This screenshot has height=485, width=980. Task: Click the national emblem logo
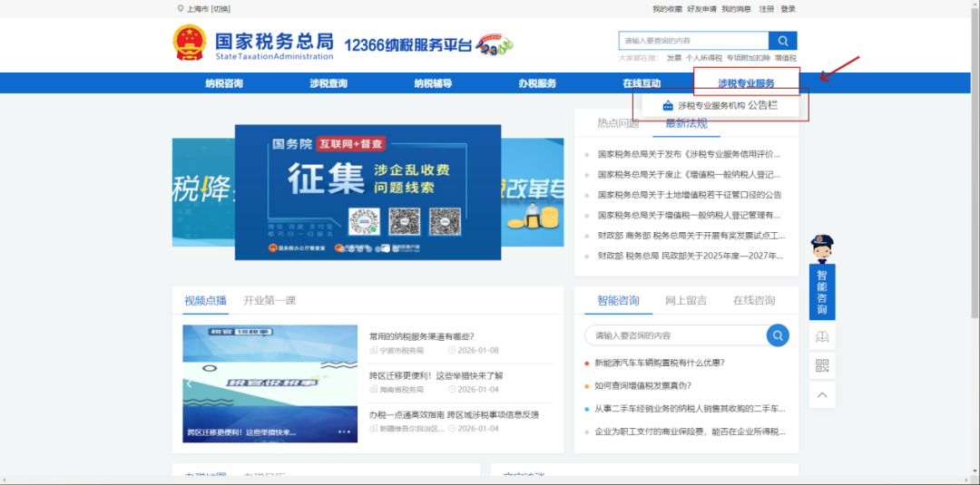click(x=190, y=43)
